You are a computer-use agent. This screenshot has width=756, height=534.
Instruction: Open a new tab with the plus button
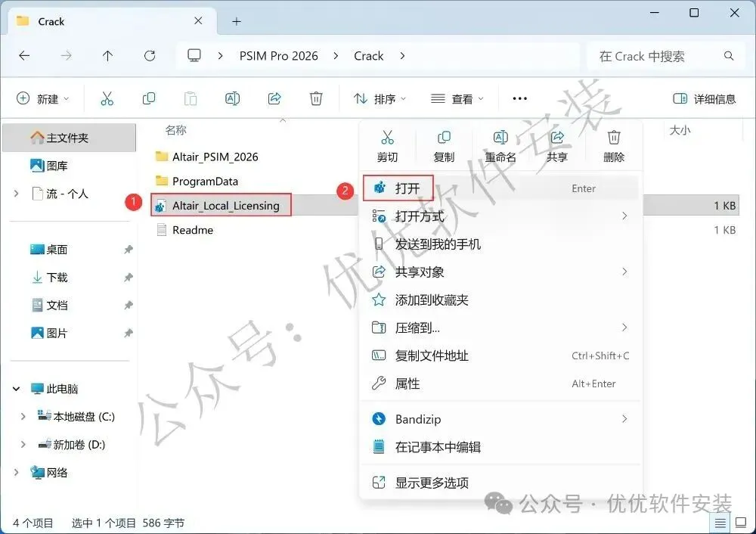(x=236, y=21)
